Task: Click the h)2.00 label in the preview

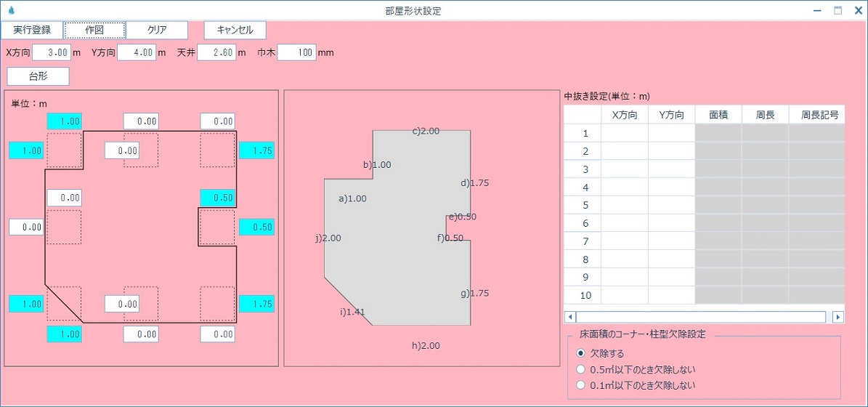Action: [426, 345]
